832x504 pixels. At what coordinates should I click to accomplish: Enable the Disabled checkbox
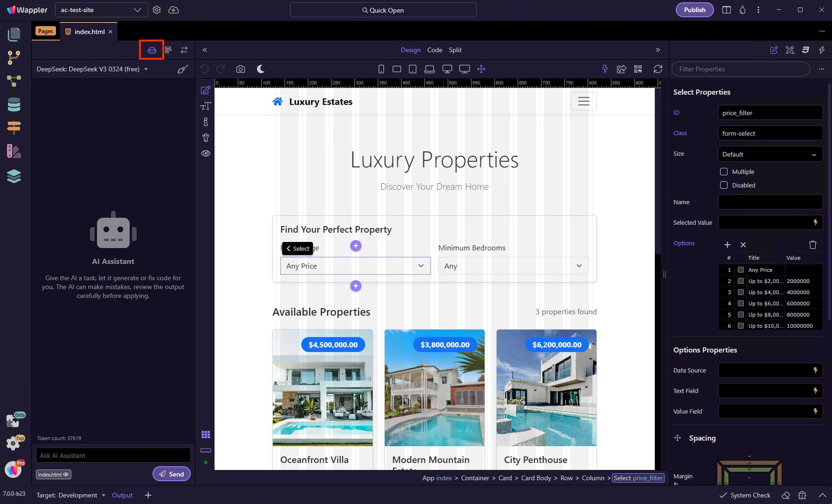[724, 185]
